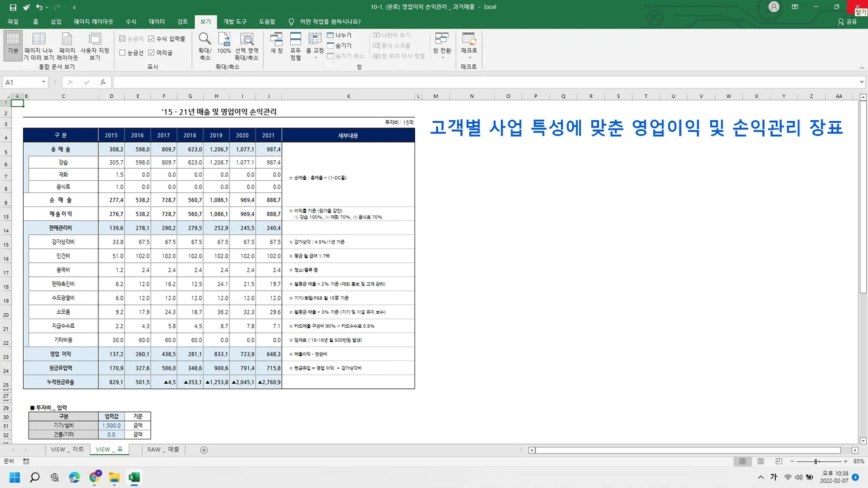Click the 영업 이익 row label cell
Screen dimensions: 868x488
point(61,353)
